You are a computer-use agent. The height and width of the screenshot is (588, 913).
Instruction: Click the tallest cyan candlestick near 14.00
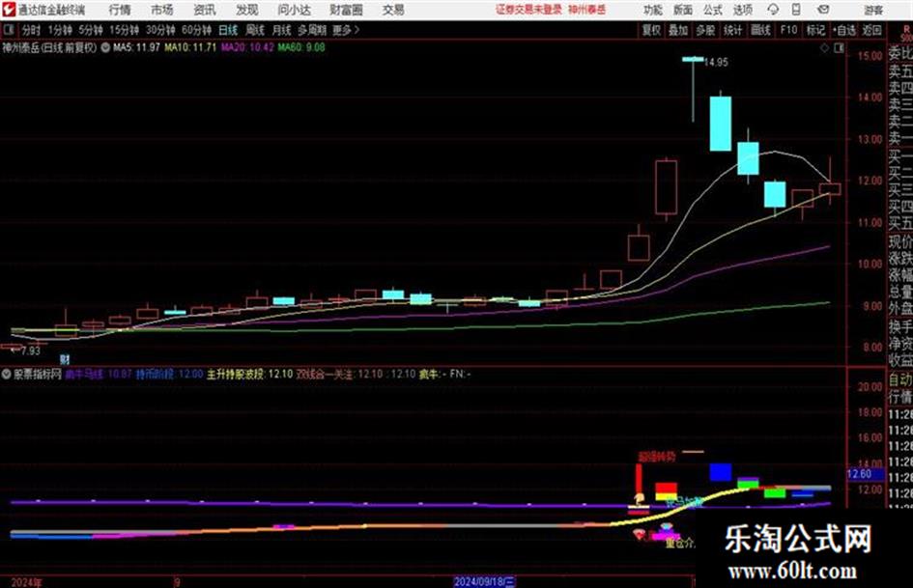coord(721,124)
